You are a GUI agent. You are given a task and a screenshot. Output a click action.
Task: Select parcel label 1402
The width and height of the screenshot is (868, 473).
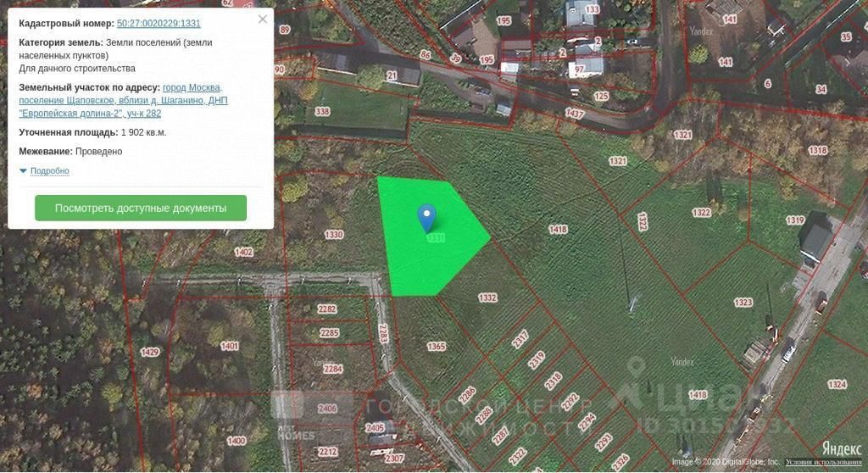(243, 252)
